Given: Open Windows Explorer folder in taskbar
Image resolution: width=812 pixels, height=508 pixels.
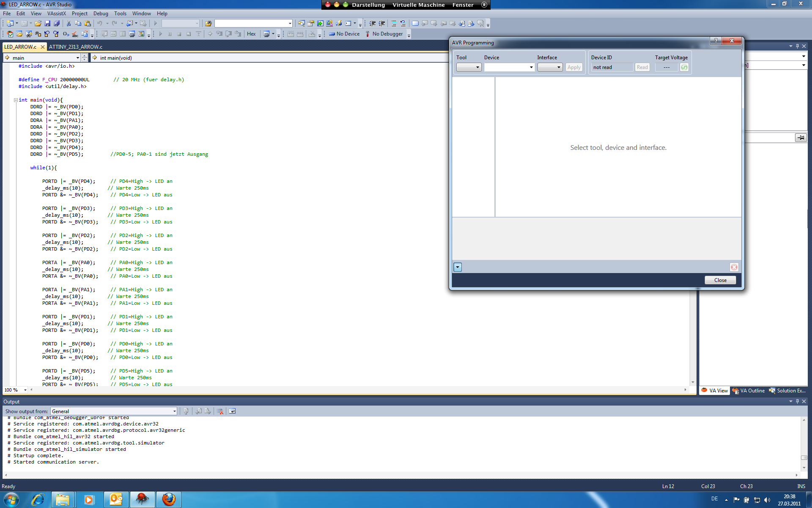Looking at the screenshot, I should click(x=63, y=500).
